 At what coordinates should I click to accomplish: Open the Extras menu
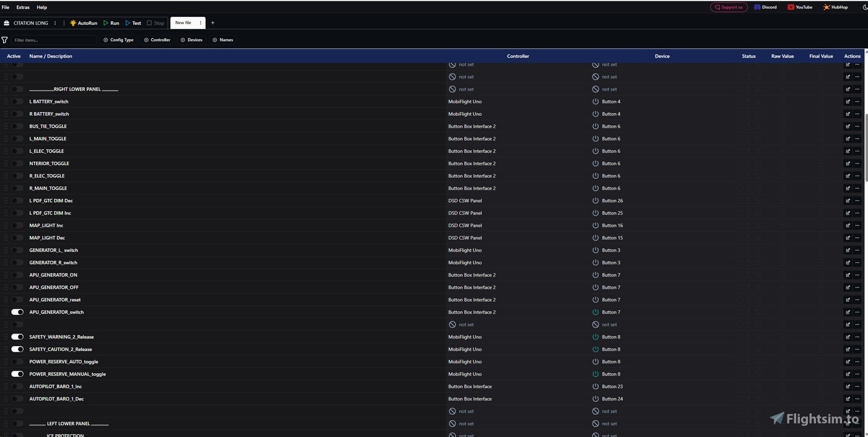tap(23, 7)
